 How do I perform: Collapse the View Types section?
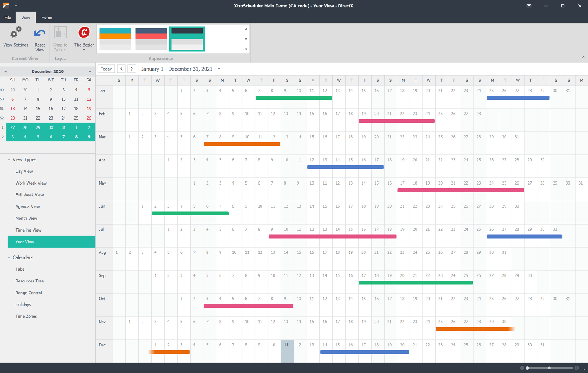[x=9, y=159]
